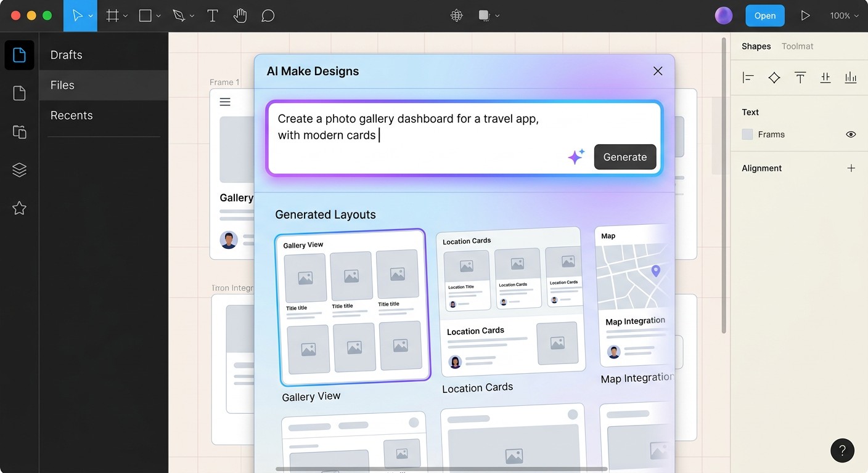Click the diamond icon in right panel
Viewport: 868px width, 473px height.
[x=774, y=78]
